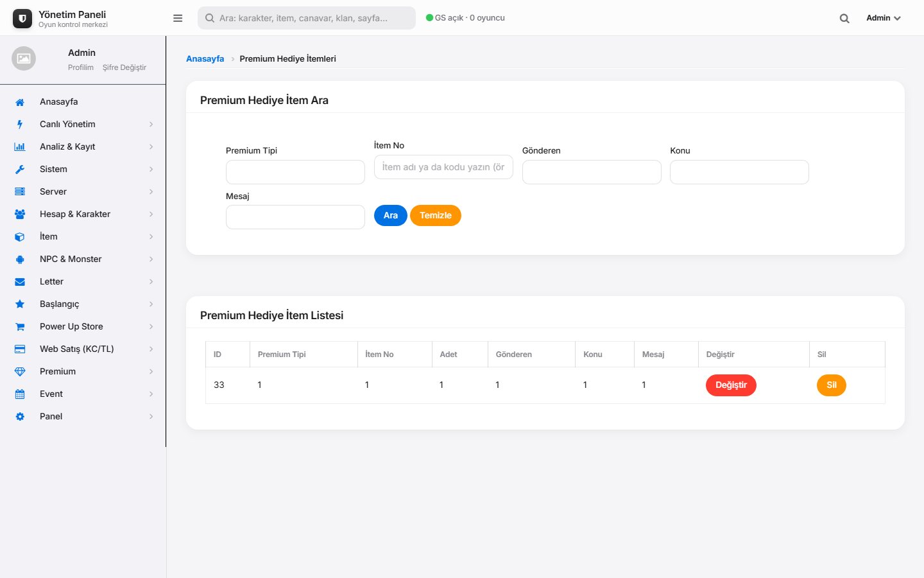Click the blue Ara search button

[x=391, y=216]
